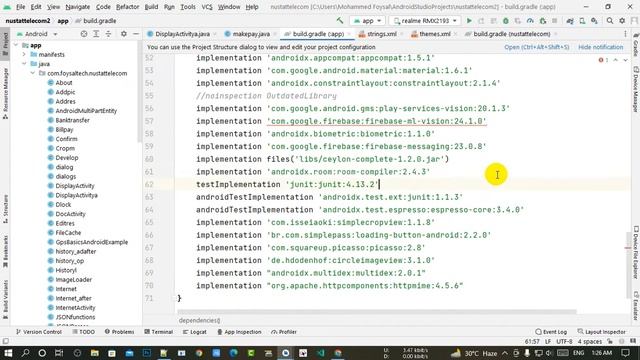Open Project panel options gear
Viewport: 640px width, 360px height.
124,34
